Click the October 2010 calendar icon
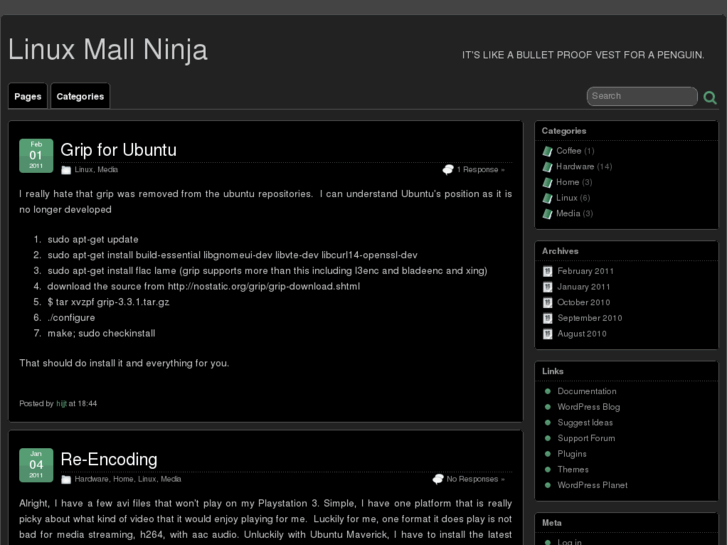727x545 pixels. [x=548, y=303]
